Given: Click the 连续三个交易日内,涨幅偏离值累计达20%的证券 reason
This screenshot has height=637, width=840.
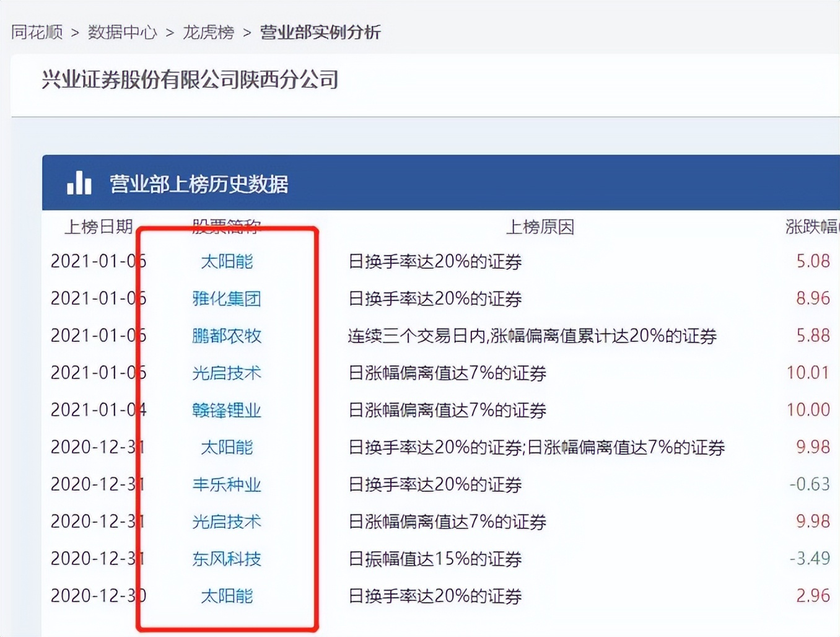Looking at the screenshot, I should (532, 336).
